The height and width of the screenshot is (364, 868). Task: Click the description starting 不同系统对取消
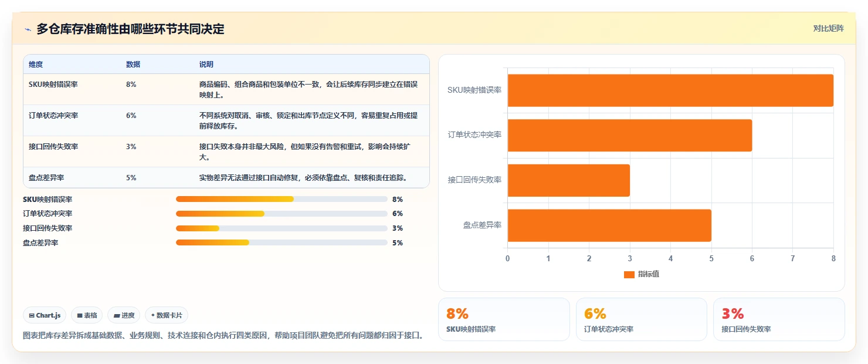308,120
